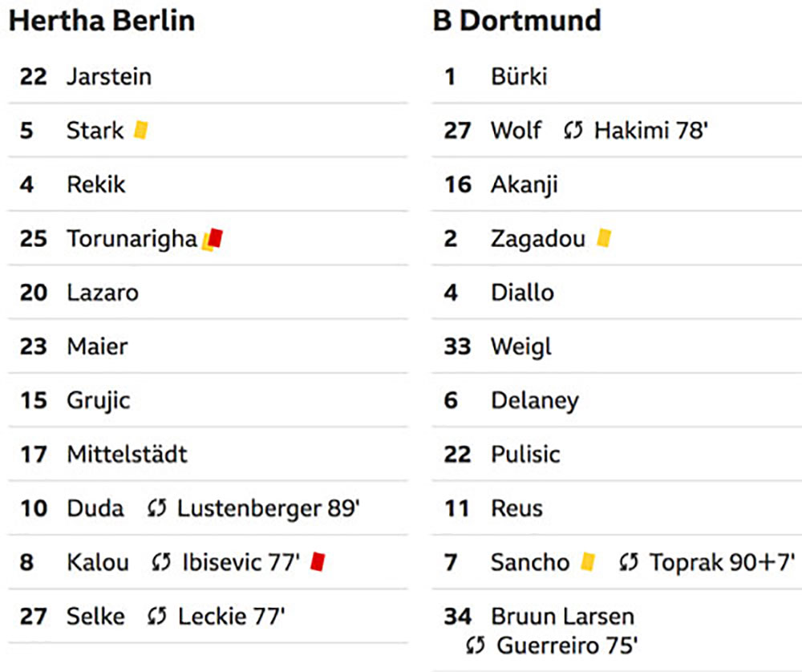The image size is (802, 672).
Task: Click the substitution icon before Toprak 90+7'
Action: click(x=629, y=563)
